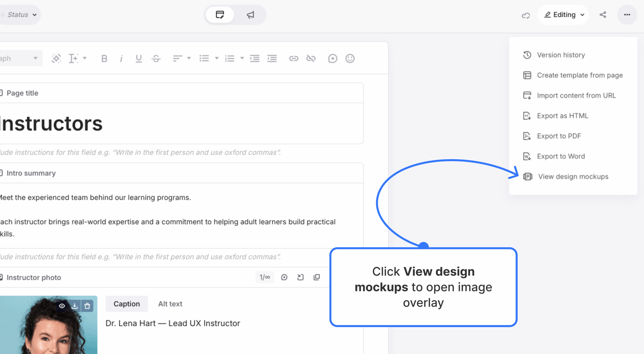
Task: Toggle bold formatting in the editor toolbar
Action: coord(104,58)
